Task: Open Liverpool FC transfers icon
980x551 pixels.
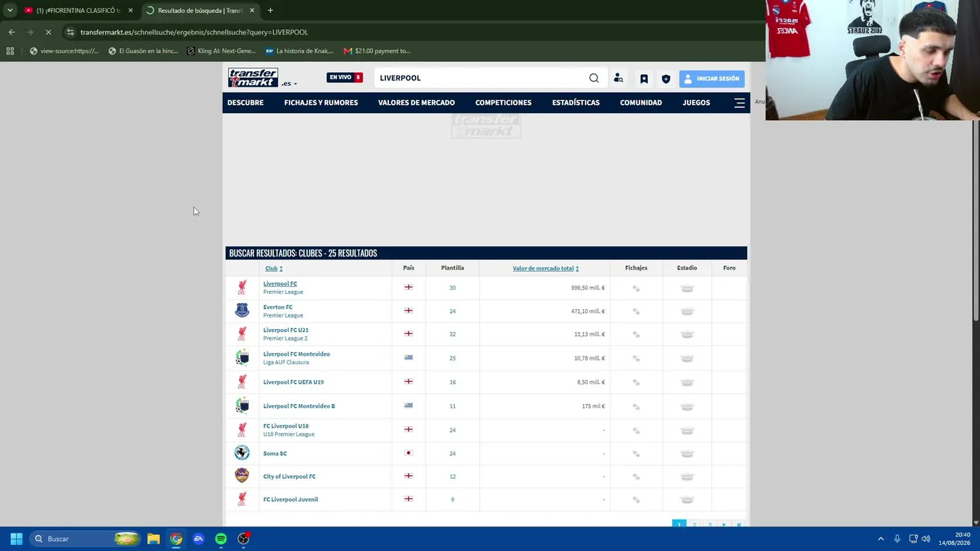Action: click(636, 289)
